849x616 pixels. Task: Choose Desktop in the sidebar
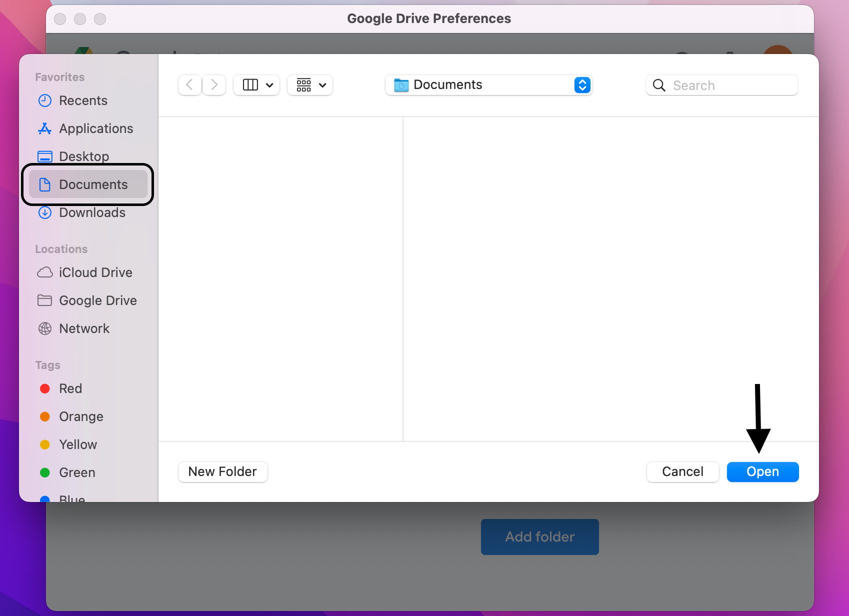coord(88,156)
